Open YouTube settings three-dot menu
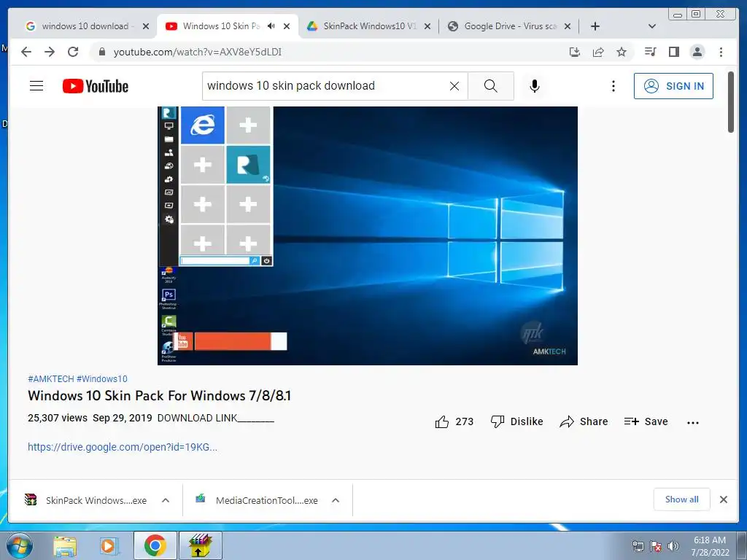Image resolution: width=747 pixels, height=560 pixels. (613, 86)
